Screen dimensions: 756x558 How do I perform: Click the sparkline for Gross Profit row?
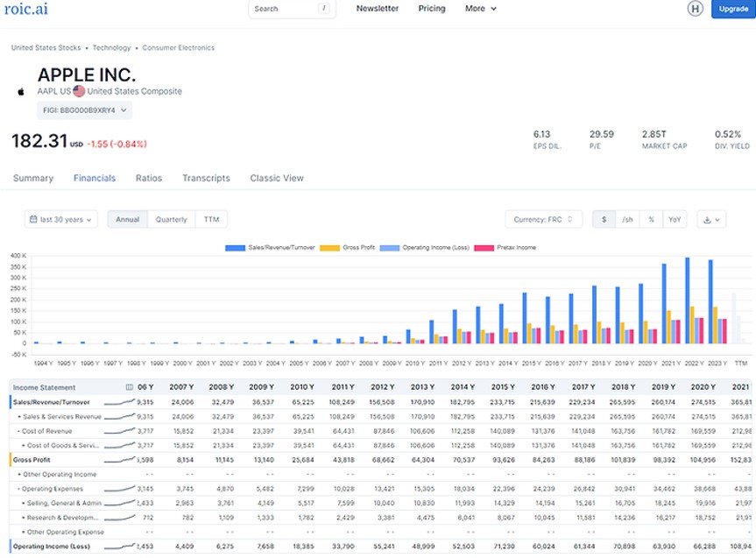[x=119, y=460]
